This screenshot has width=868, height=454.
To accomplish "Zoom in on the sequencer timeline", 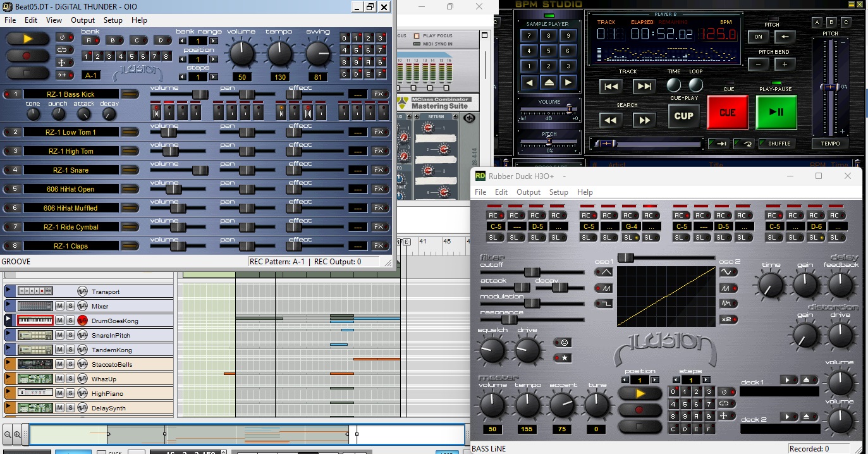I will point(17,434).
